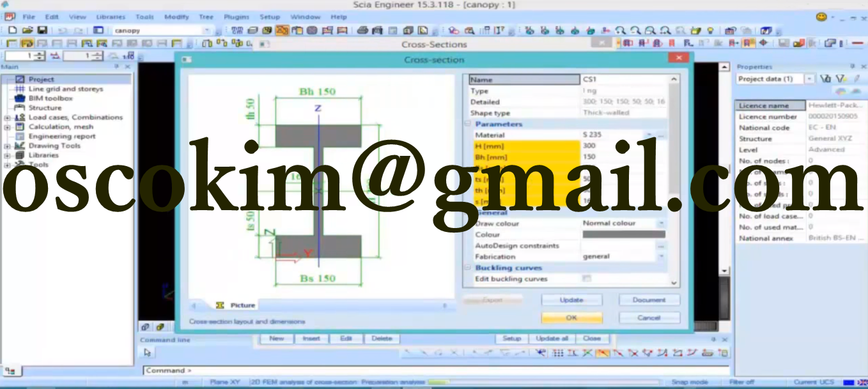868x389 pixels.
Task: Click the Update button
Action: 571,300
